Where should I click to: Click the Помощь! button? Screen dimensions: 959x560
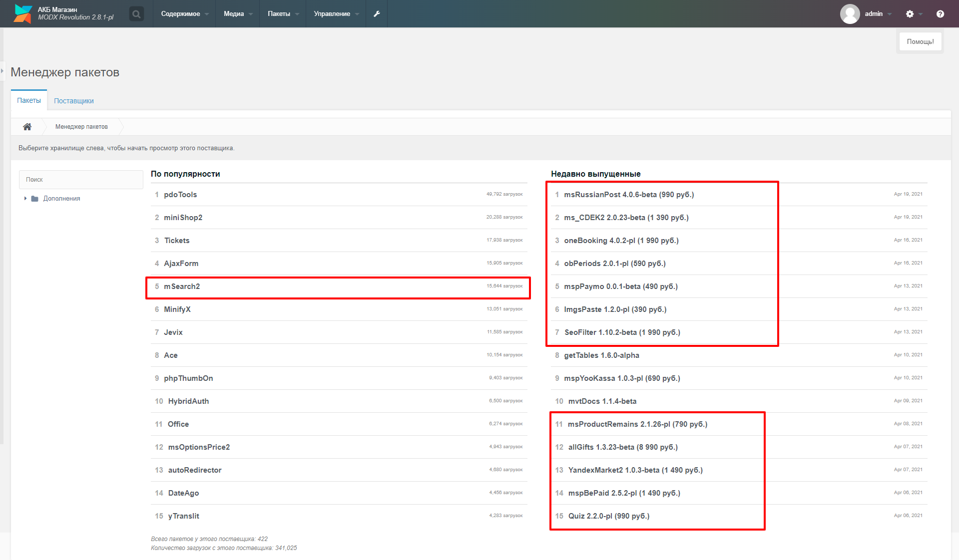(x=920, y=41)
